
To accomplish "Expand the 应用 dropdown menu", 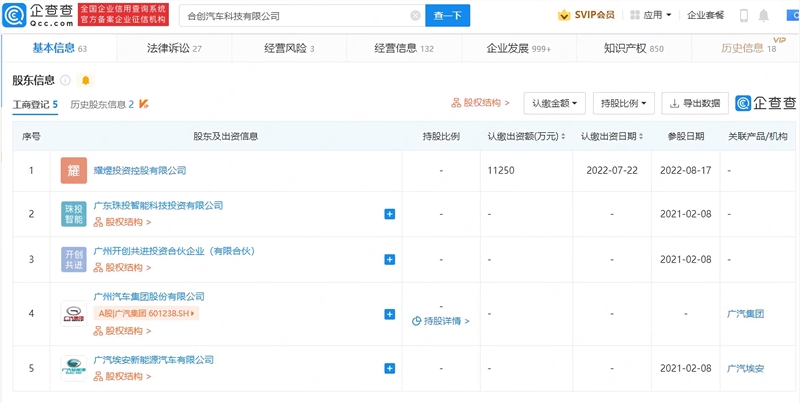I will [651, 15].
